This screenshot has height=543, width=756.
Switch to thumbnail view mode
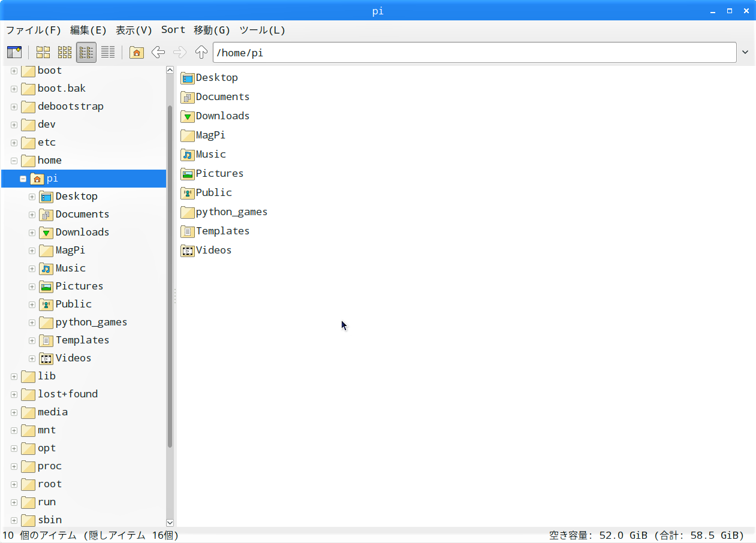65,52
